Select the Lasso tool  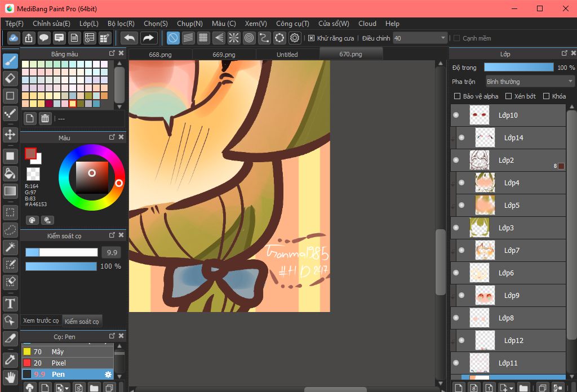coord(10,230)
